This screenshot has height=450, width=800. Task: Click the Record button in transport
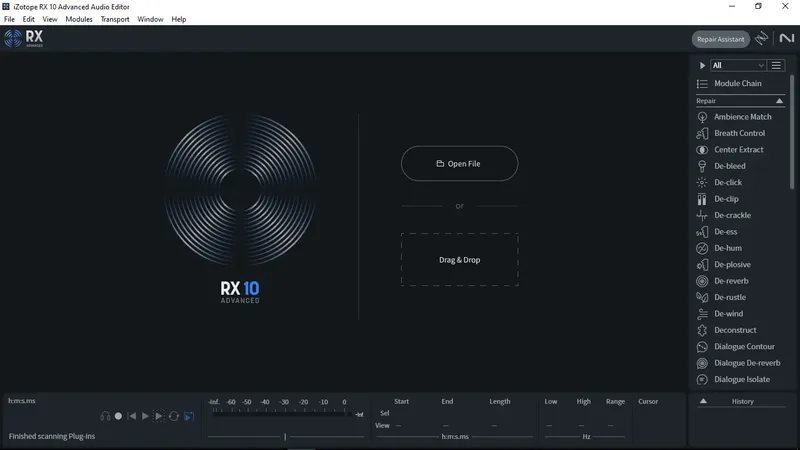point(118,416)
